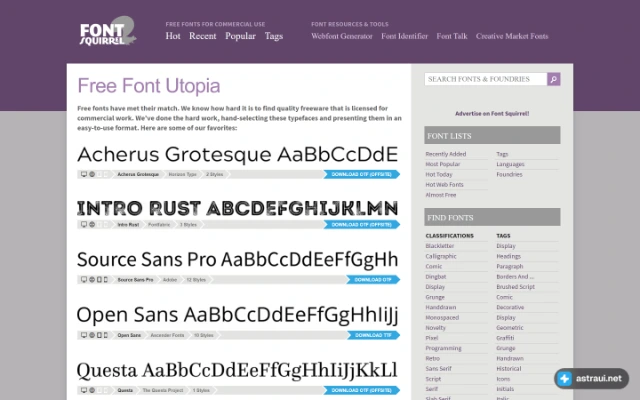Open Languages under Font Lists
640x400 pixels.
[510, 164]
